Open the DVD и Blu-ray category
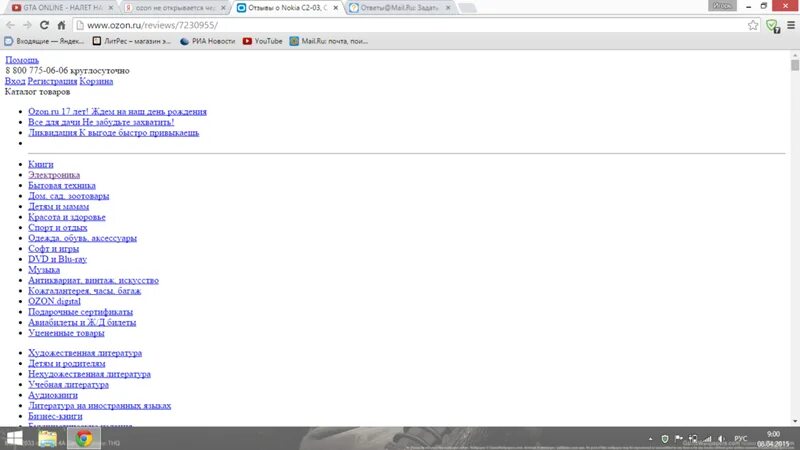This screenshot has height=450, width=800. point(58,259)
